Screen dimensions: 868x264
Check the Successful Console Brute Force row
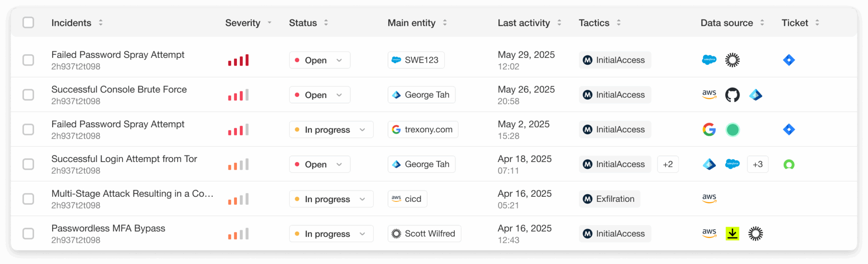coord(28,95)
